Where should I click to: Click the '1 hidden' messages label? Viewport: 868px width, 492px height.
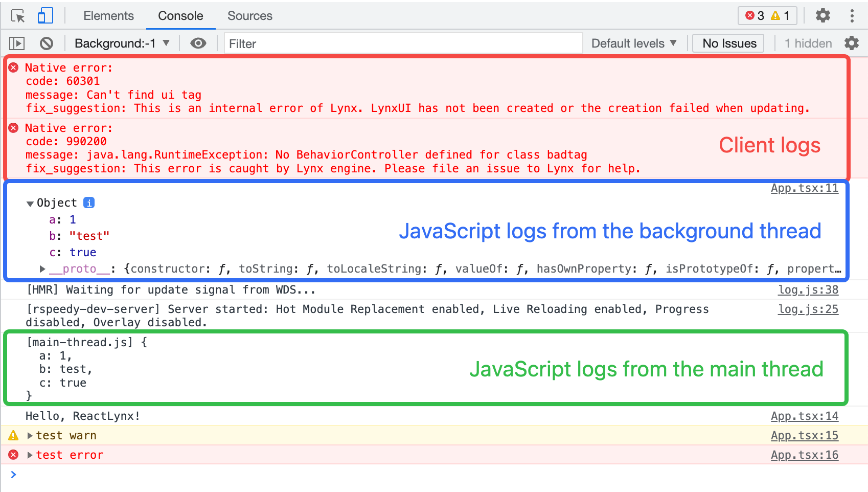click(808, 43)
